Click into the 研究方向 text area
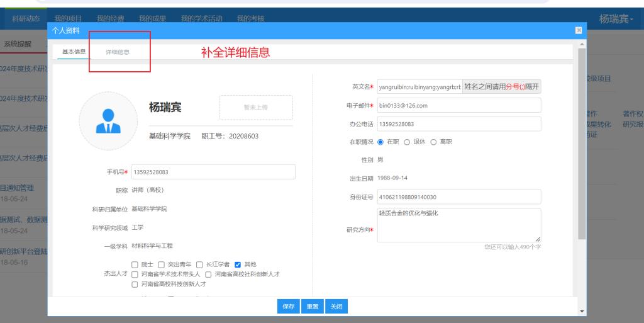Image resolution: width=644 pixels, height=323 pixels. coord(459,225)
